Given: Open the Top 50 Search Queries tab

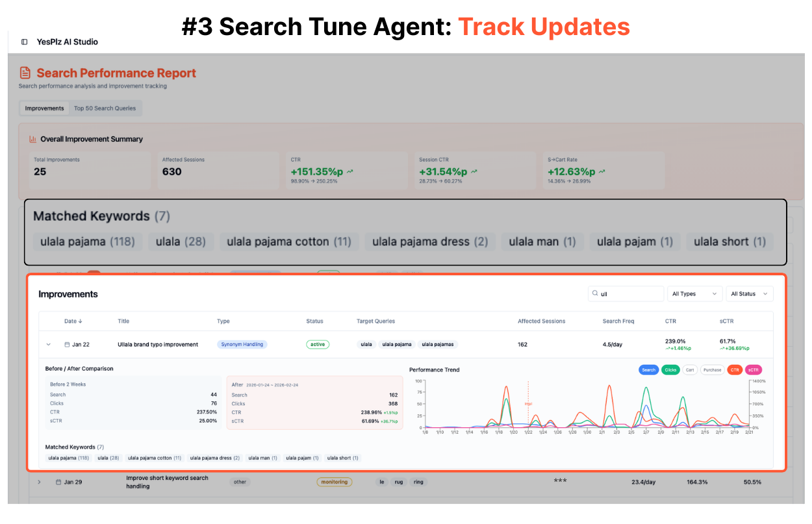Looking at the screenshot, I should tap(105, 108).
